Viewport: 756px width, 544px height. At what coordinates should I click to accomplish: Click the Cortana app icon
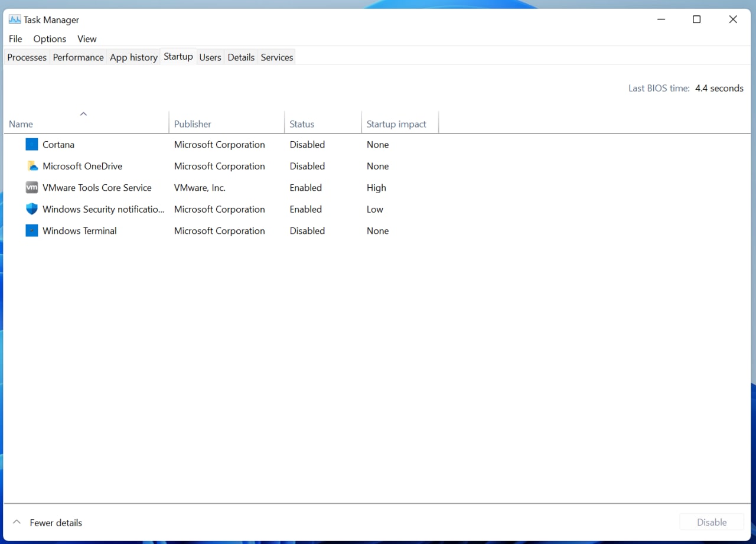click(x=32, y=145)
